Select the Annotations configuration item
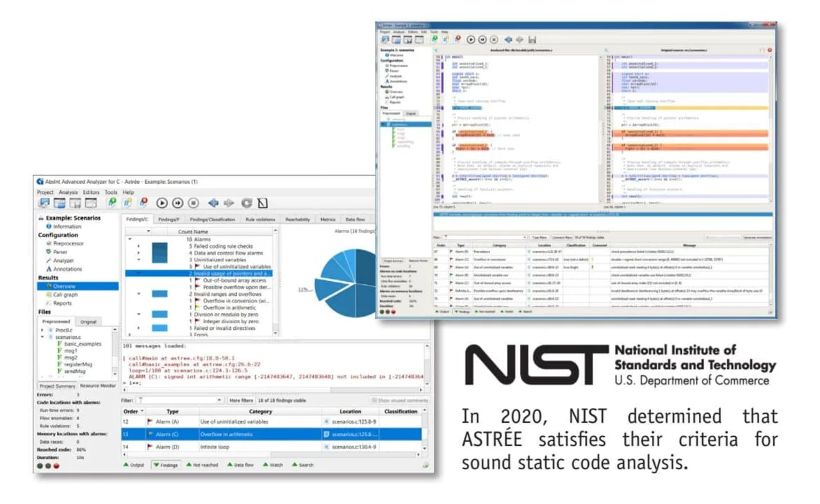Screen dimensions: 820x504 pyautogui.click(x=68, y=269)
